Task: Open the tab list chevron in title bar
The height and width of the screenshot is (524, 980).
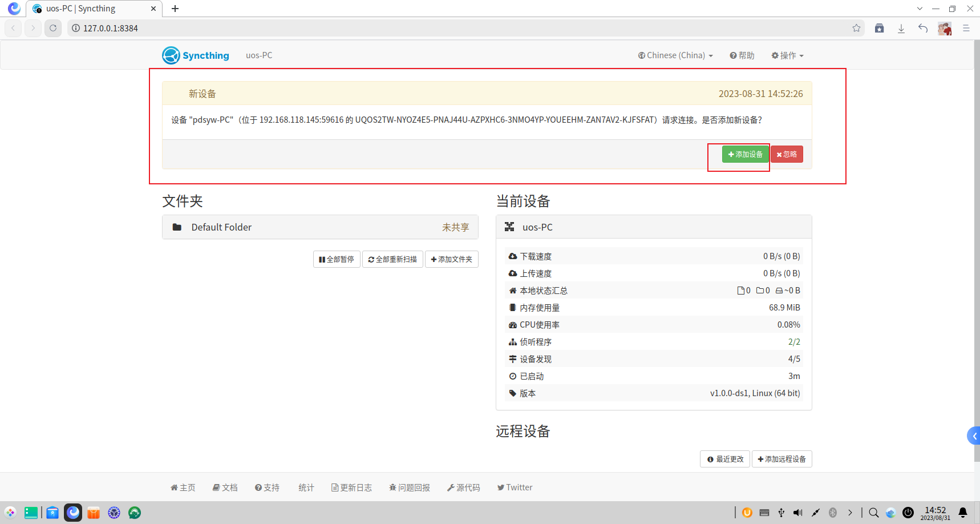Action: click(x=920, y=9)
